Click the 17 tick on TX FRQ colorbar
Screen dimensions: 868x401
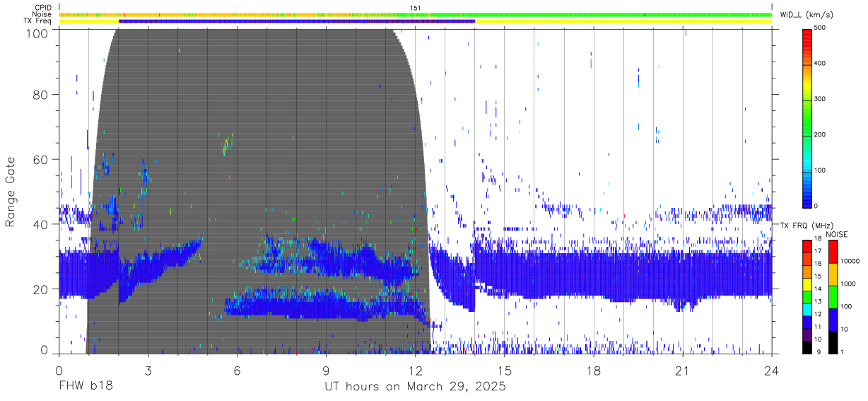click(x=818, y=251)
